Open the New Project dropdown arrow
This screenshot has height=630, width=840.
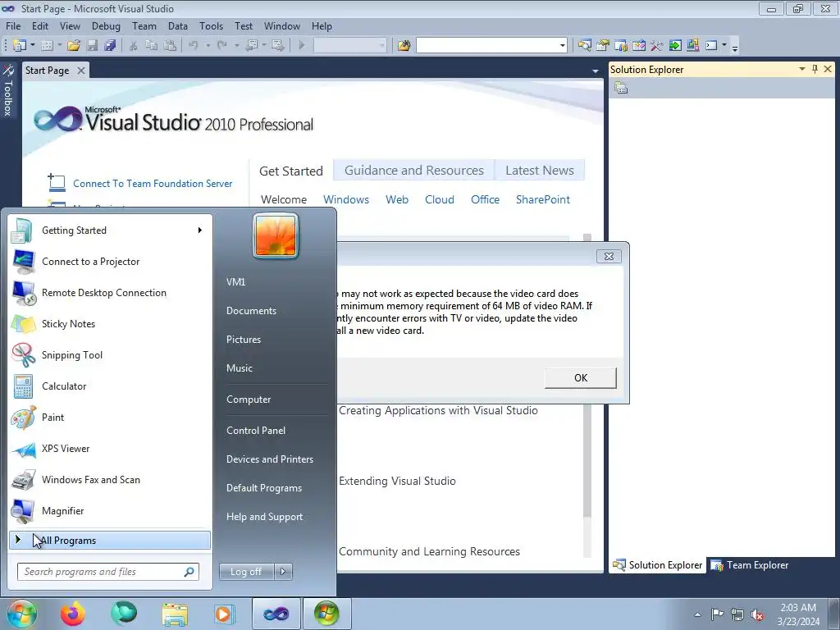coord(33,46)
